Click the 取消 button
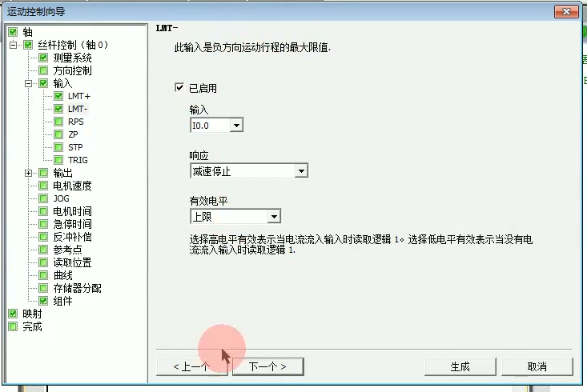The width and height of the screenshot is (587, 392). 537,366
